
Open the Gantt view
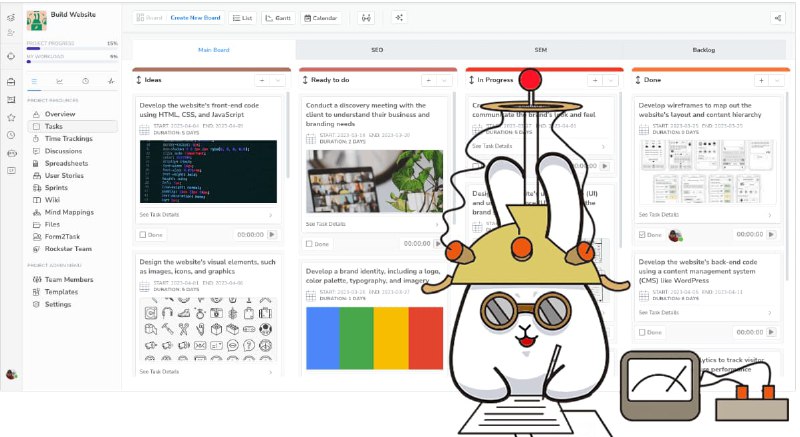click(x=277, y=18)
